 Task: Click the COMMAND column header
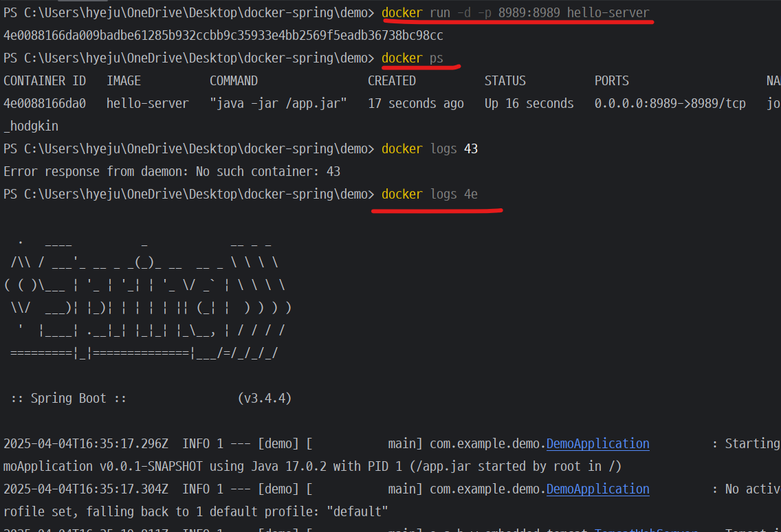coord(234,80)
